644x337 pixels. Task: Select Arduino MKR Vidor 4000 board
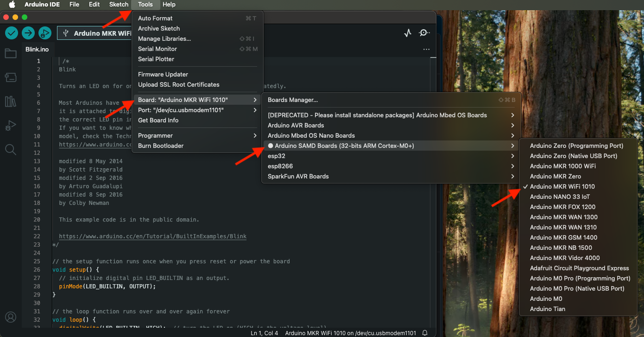578,258
